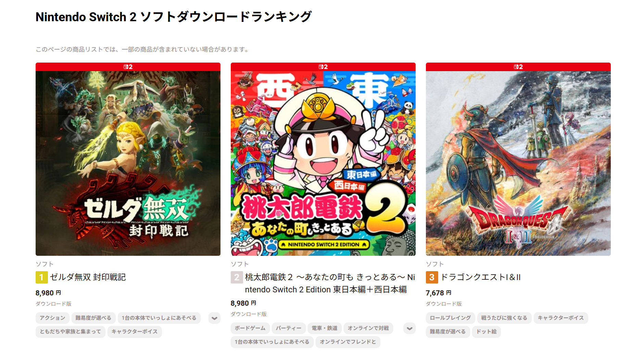Select the ボードゲーム tag
The image size is (644, 357).
pos(250,328)
